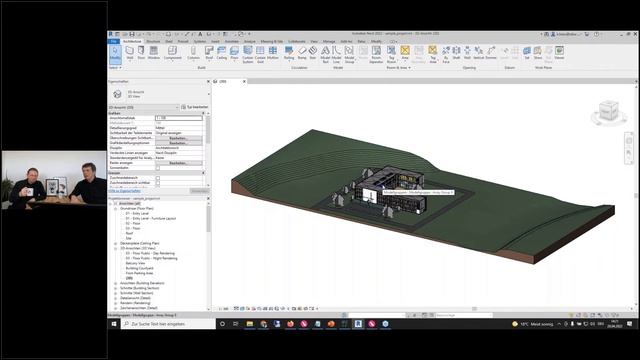Click the Curtain System tool
Viewport: 640px width, 360px height.
248,54
